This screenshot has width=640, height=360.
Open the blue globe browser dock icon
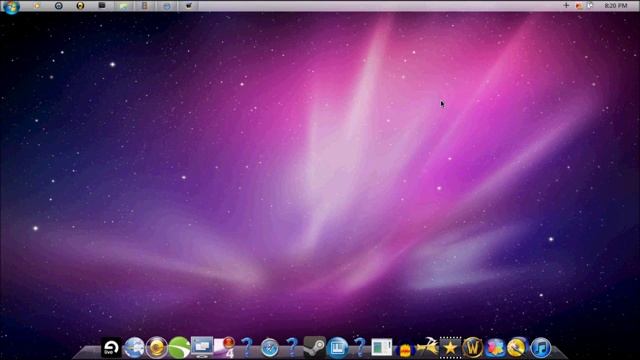point(134,348)
